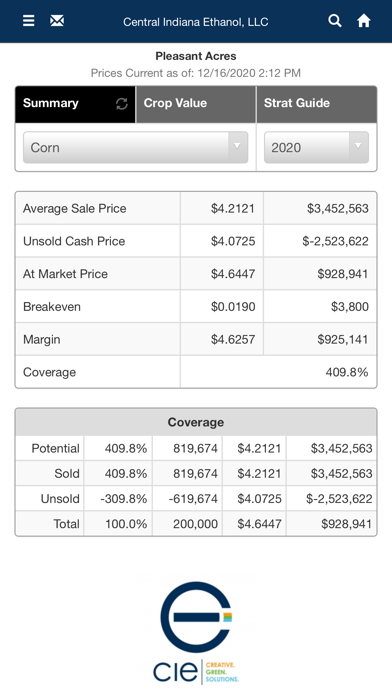Tap the search magnifier icon
The image size is (392, 696).
tap(335, 20)
